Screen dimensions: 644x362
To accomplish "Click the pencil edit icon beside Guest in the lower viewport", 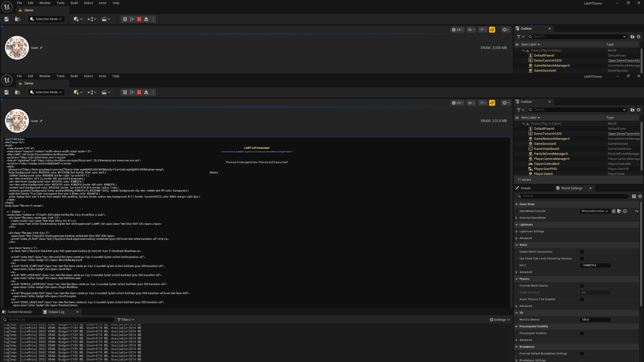I will tap(41, 121).
